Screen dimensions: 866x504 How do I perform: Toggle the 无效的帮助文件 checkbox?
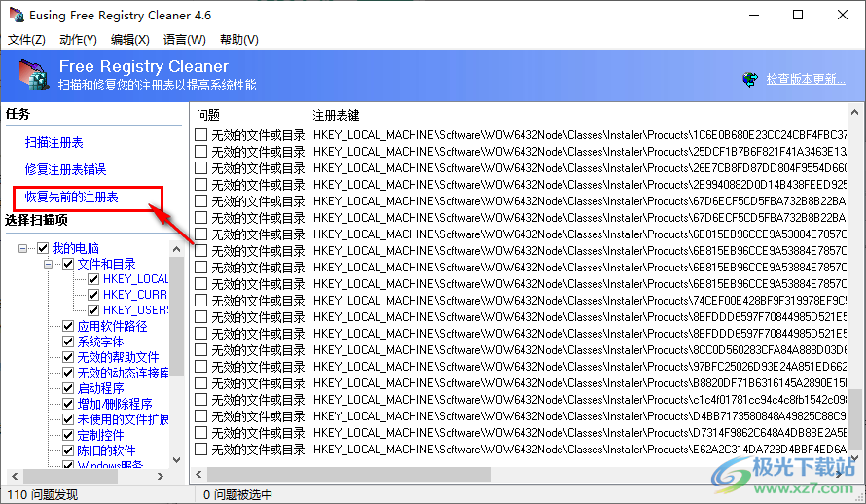click(x=68, y=357)
